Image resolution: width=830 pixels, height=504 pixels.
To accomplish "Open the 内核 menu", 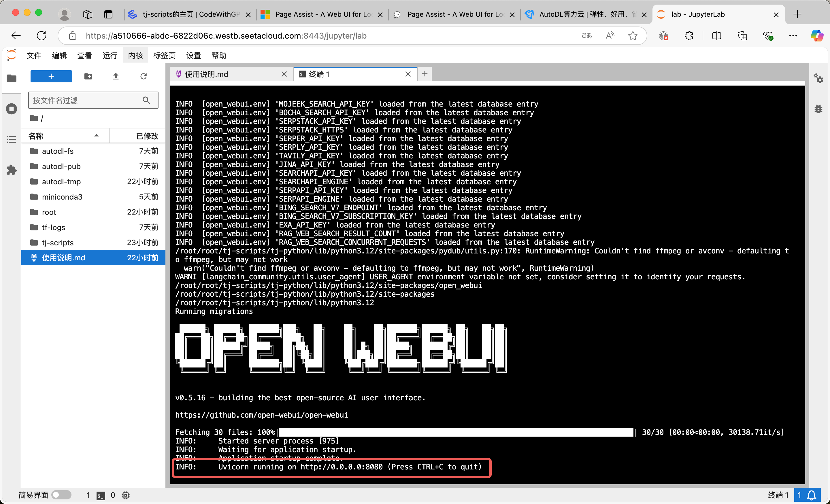I will [x=135, y=56].
